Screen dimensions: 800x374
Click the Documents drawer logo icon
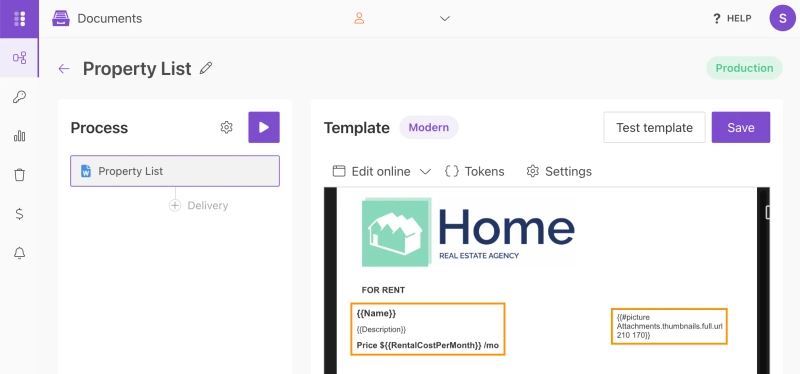click(x=61, y=18)
